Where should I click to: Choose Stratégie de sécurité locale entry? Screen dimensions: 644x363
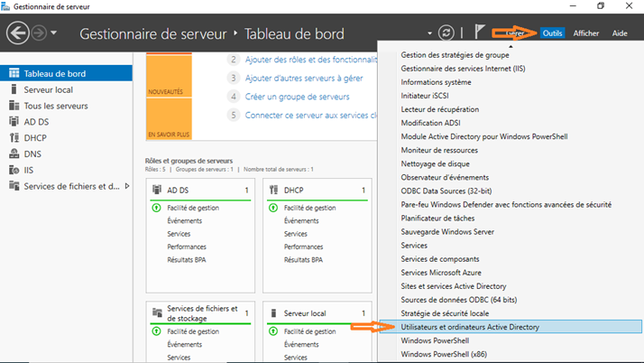pos(445,313)
